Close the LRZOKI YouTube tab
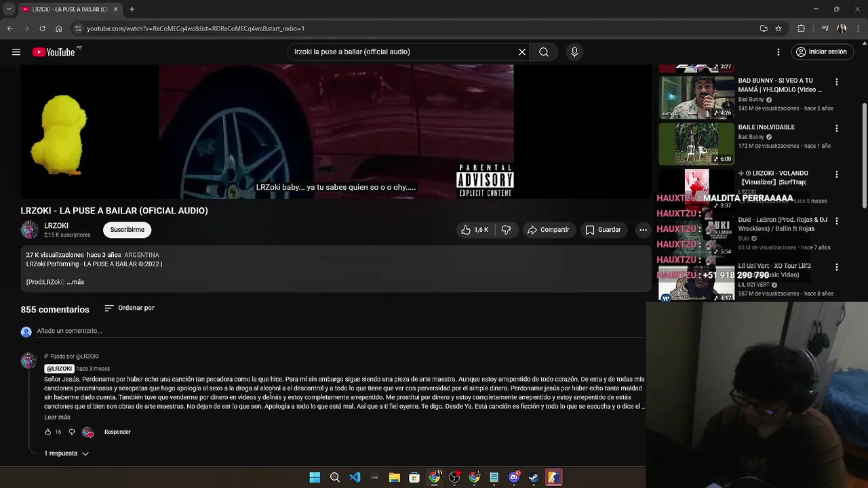The width and height of the screenshot is (868, 488). click(x=115, y=9)
